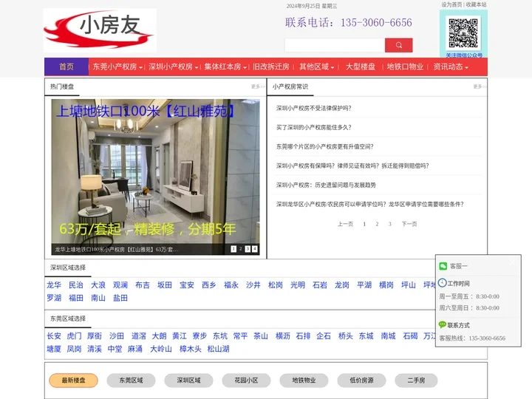Click 收藏本站 link

point(476,4)
